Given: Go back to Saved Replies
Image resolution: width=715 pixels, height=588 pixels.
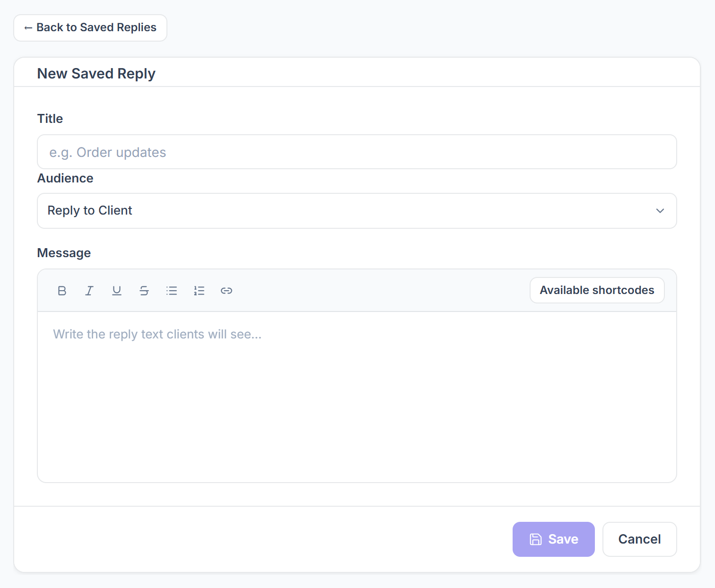Looking at the screenshot, I should [90, 28].
